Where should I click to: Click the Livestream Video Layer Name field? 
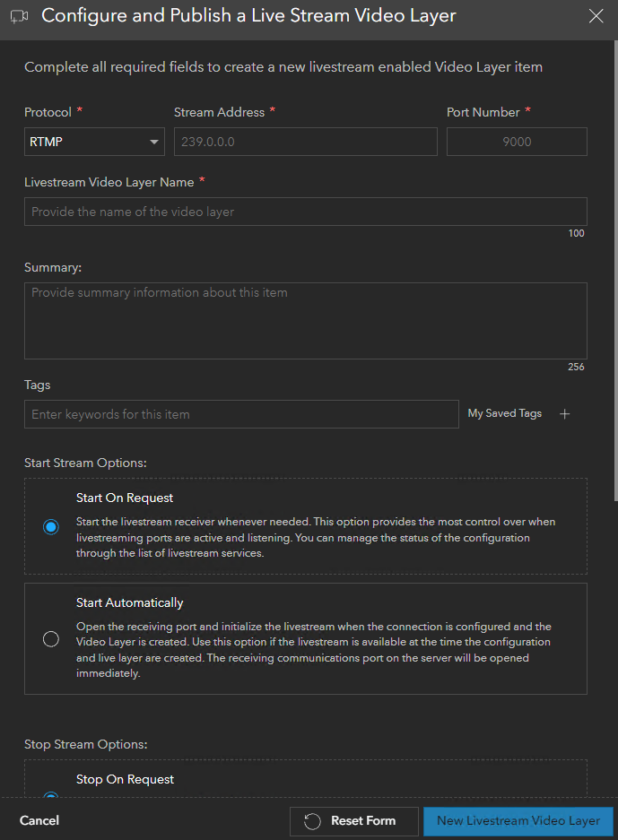305,212
